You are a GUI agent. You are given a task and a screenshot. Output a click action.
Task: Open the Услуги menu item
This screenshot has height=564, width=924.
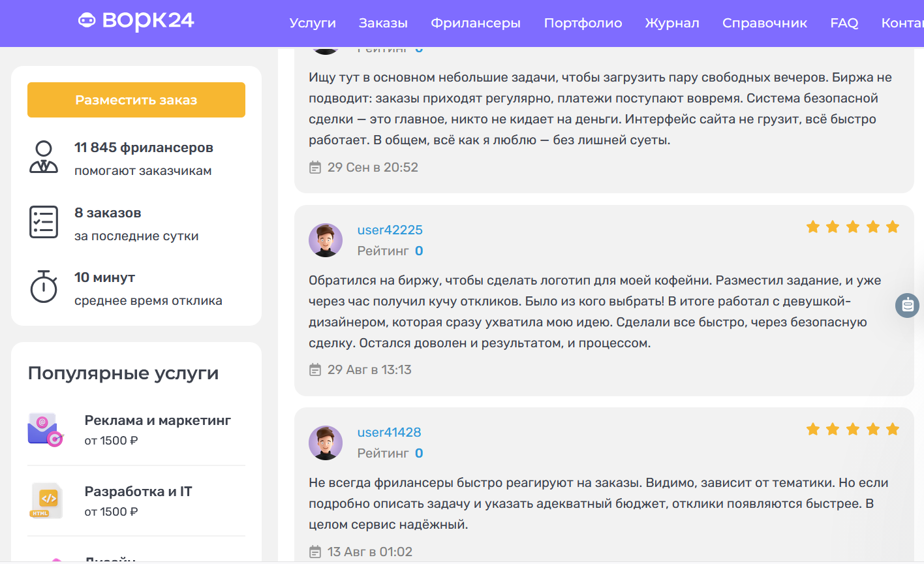click(313, 23)
